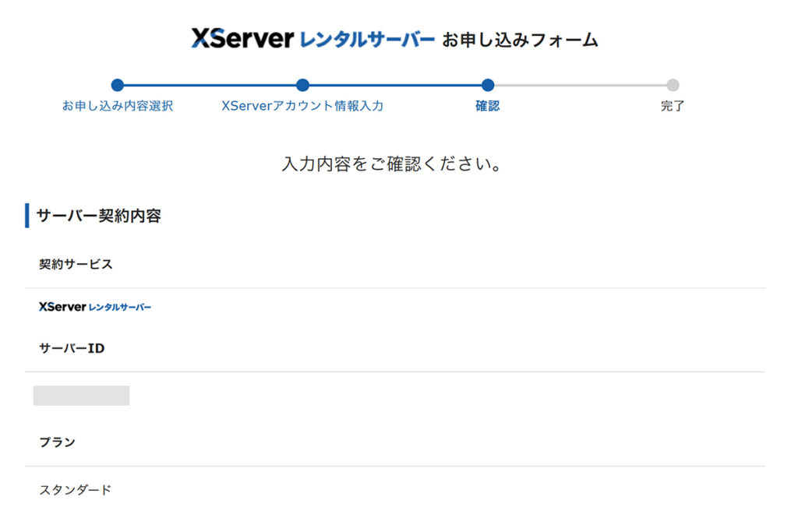798x532 pixels.
Task: Click the gray 完了 step circle
Action: coord(673,86)
